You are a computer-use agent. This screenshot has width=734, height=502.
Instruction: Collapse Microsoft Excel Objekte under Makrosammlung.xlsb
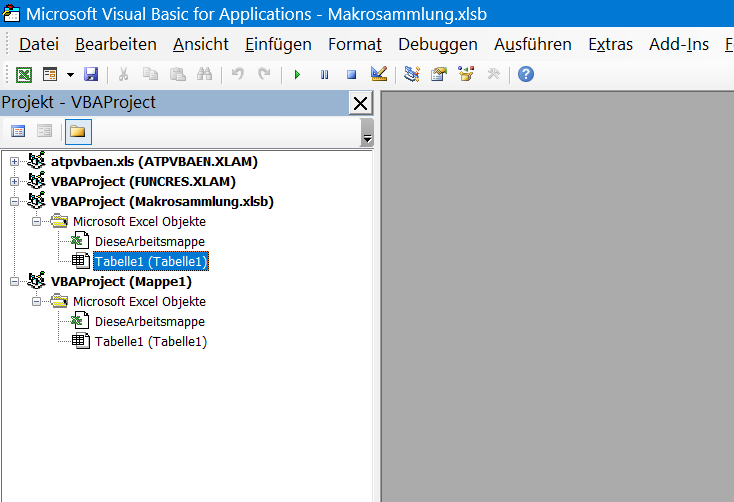pos(37,221)
